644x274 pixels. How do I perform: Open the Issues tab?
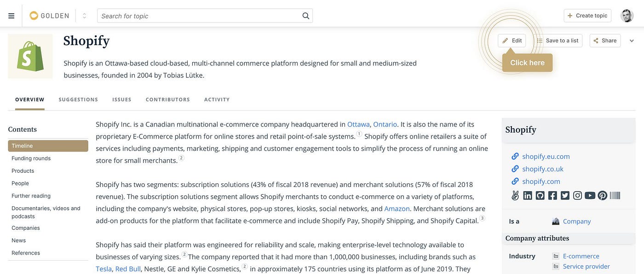tap(122, 99)
